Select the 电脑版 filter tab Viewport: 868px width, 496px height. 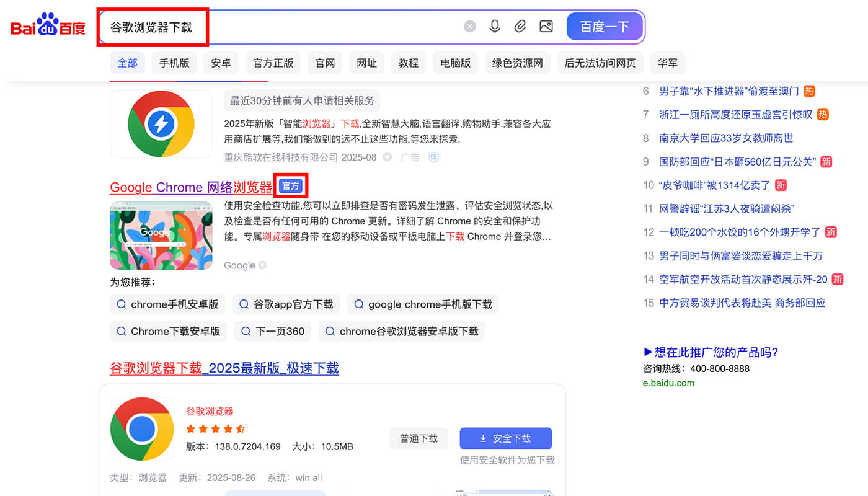pos(456,63)
